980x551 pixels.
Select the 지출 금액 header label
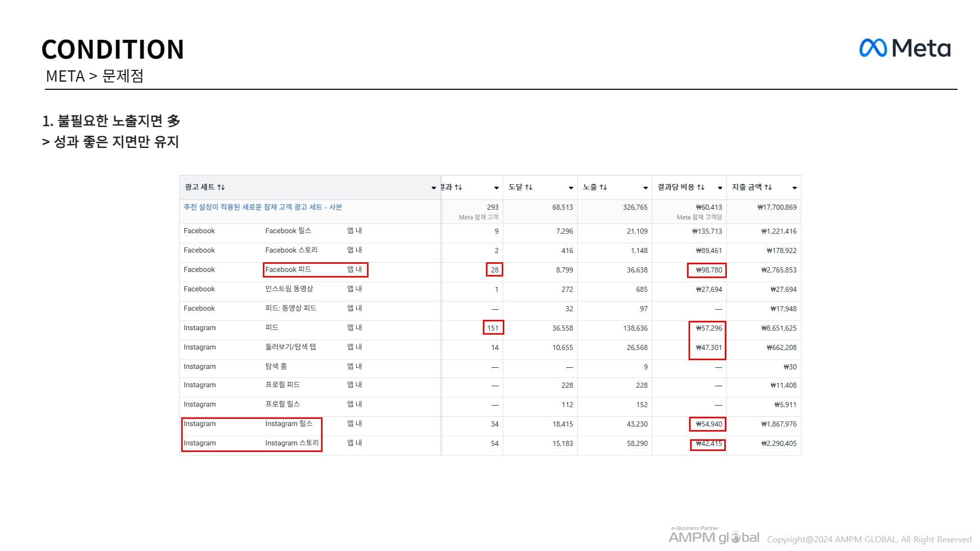[x=747, y=187]
